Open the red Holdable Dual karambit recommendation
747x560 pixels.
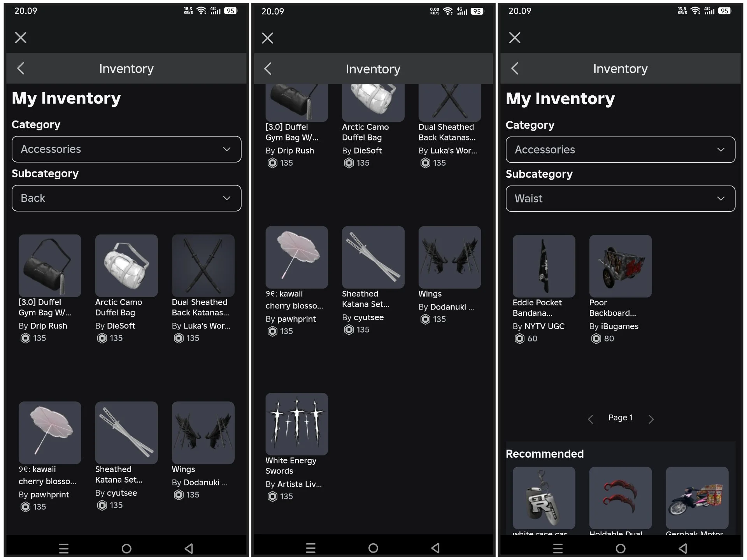(x=620, y=498)
